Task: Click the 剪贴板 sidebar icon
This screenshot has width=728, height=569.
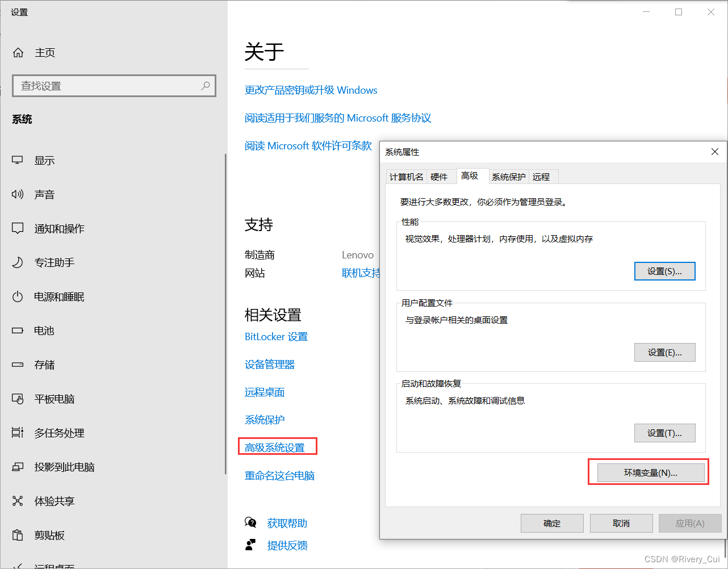Action: pos(18,535)
